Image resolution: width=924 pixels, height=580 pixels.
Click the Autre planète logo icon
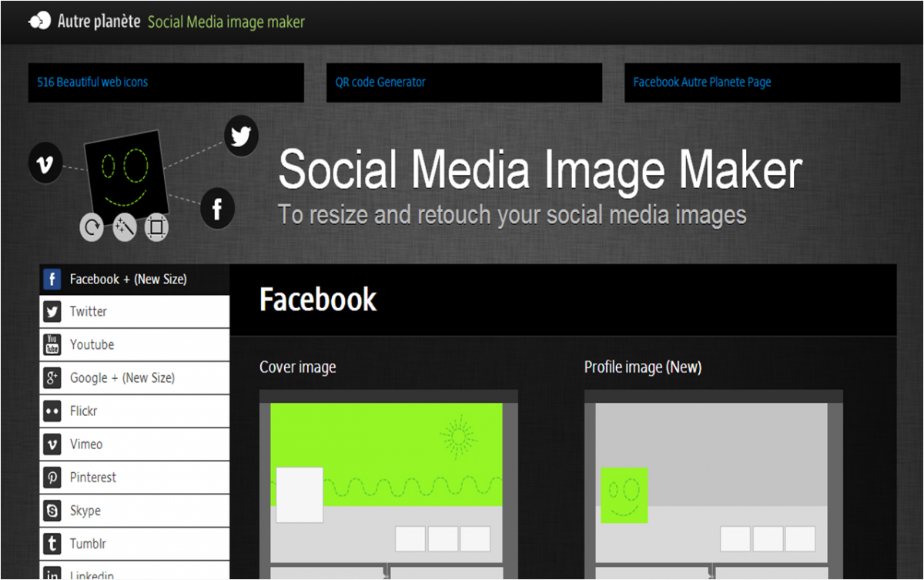click(38, 22)
